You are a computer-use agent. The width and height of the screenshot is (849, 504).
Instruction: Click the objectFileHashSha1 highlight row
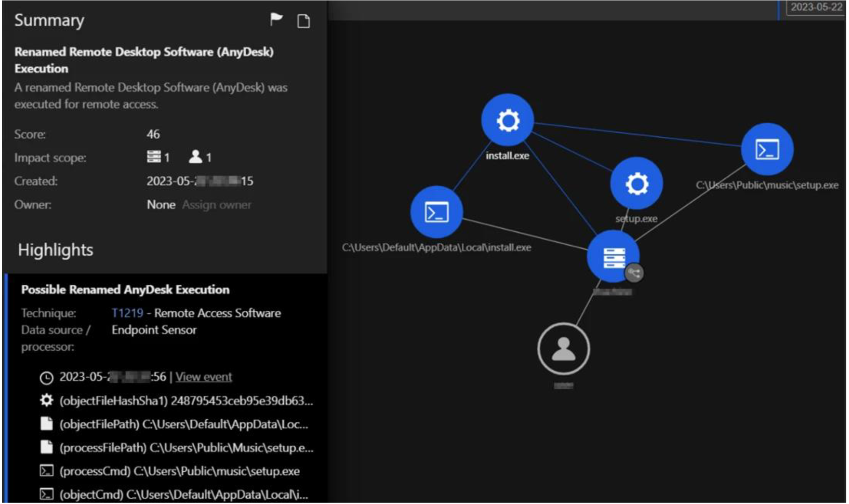click(186, 400)
